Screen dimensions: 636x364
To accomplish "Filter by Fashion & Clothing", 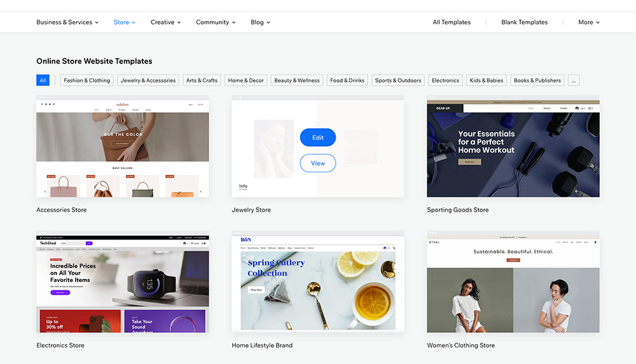I will point(87,81).
